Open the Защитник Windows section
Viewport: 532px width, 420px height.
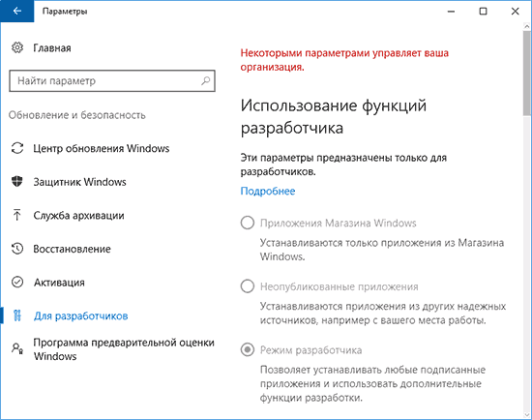point(79,182)
